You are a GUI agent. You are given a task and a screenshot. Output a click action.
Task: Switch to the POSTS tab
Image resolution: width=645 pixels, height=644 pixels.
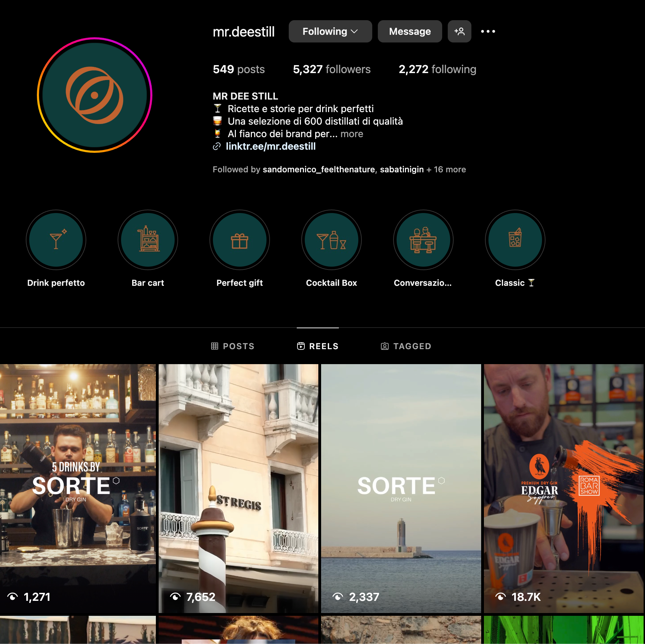[x=233, y=346]
